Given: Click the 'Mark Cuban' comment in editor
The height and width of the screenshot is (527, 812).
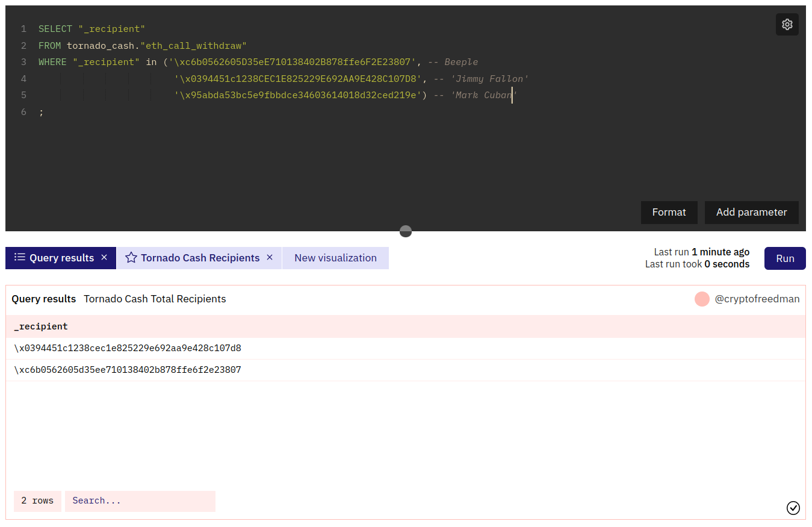Looking at the screenshot, I should coord(475,95).
